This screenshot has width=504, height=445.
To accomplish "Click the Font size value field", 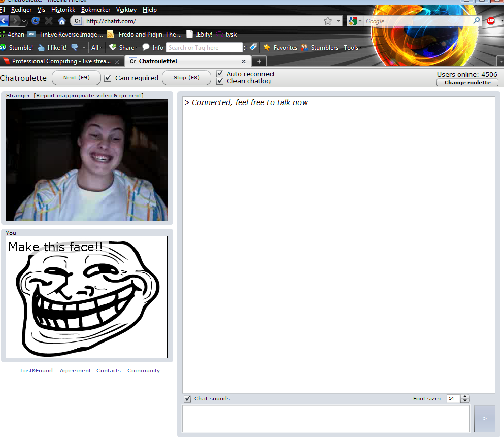I will [454, 398].
